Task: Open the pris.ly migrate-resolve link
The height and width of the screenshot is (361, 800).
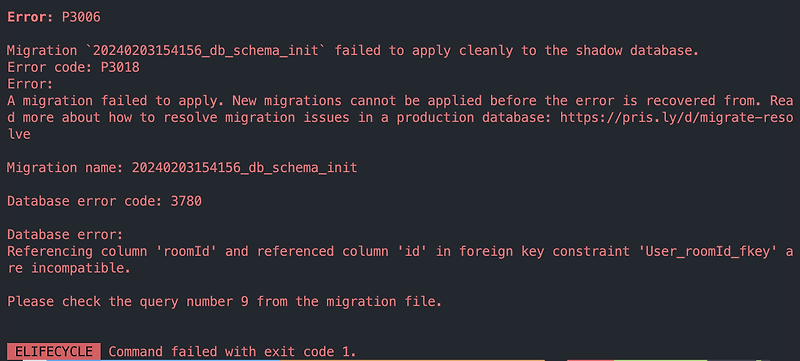Action: click(677, 118)
